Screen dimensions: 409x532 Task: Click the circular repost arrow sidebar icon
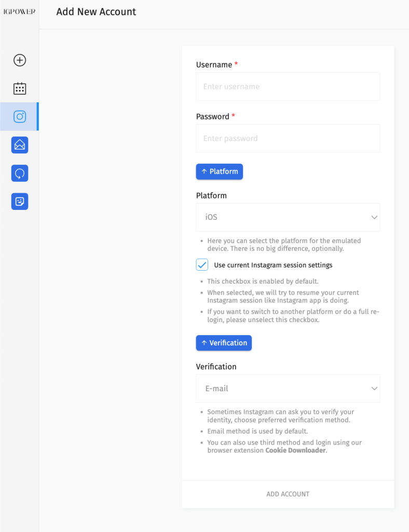coord(20,174)
